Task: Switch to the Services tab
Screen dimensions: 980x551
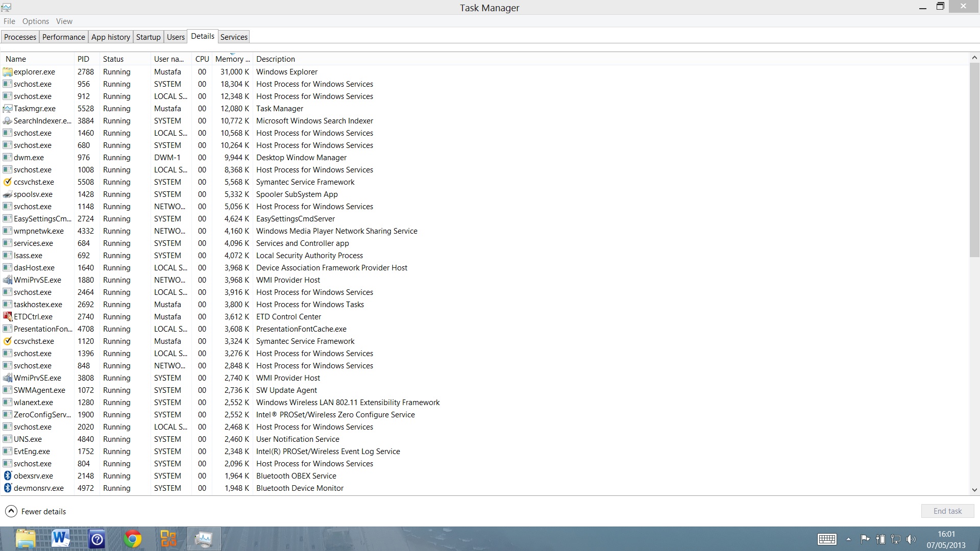Action: click(x=234, y=37)
